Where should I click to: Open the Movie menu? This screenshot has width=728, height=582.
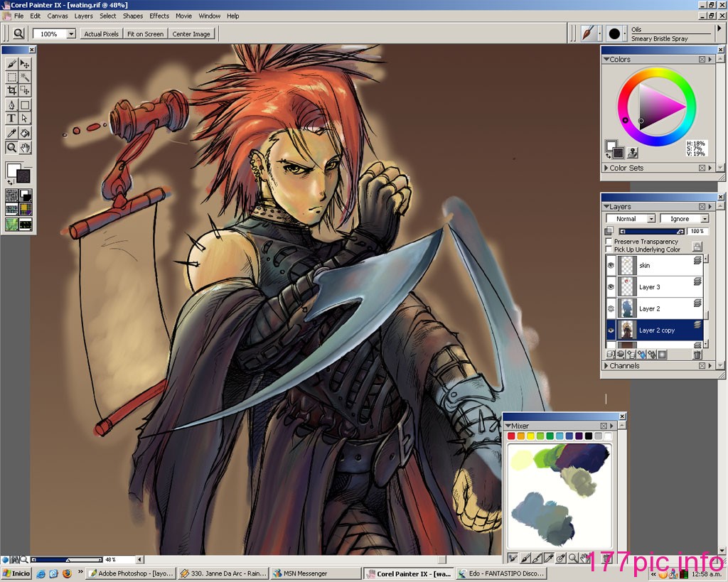(x=184, y=16)
